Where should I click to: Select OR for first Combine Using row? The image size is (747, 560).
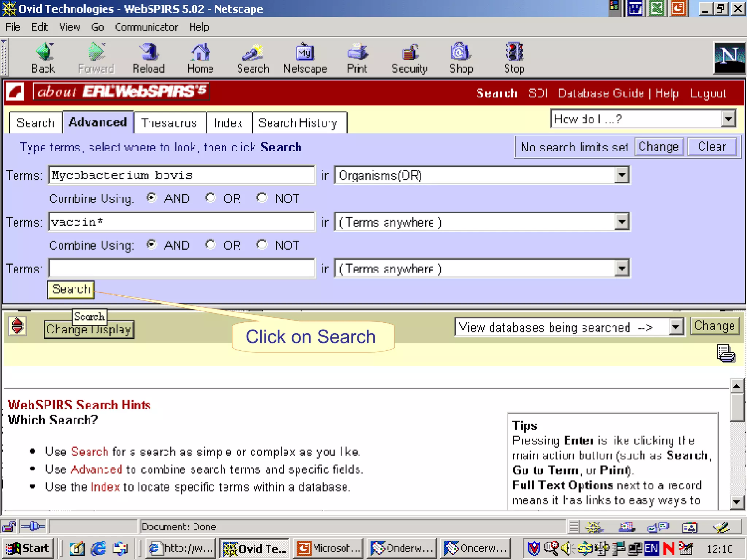pos(210,198)
